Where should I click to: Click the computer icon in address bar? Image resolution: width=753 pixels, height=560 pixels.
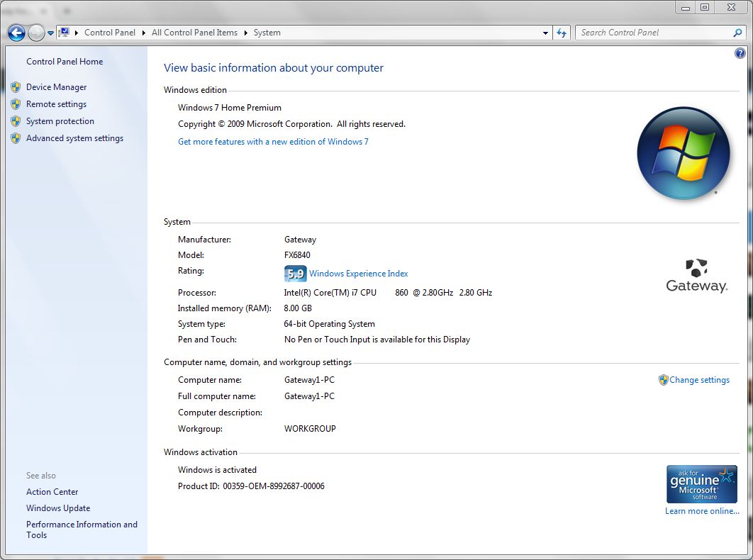click(64, 32)
